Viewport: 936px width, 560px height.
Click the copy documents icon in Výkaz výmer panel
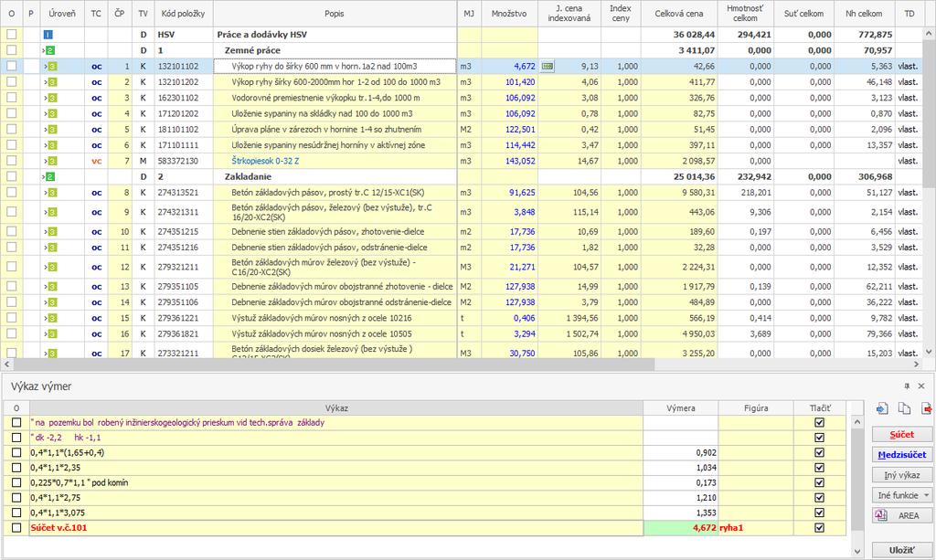[904, 408]
